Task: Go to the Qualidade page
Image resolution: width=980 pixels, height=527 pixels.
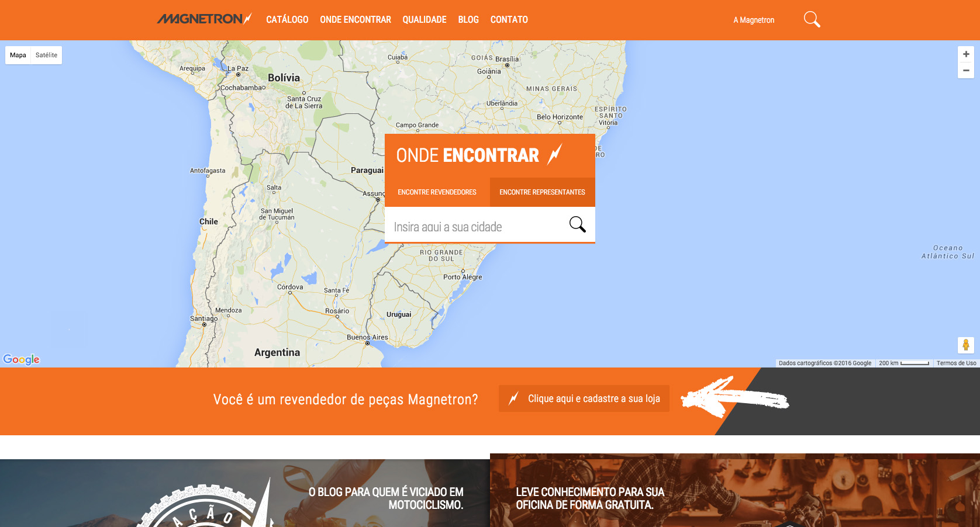Action: 425,20
